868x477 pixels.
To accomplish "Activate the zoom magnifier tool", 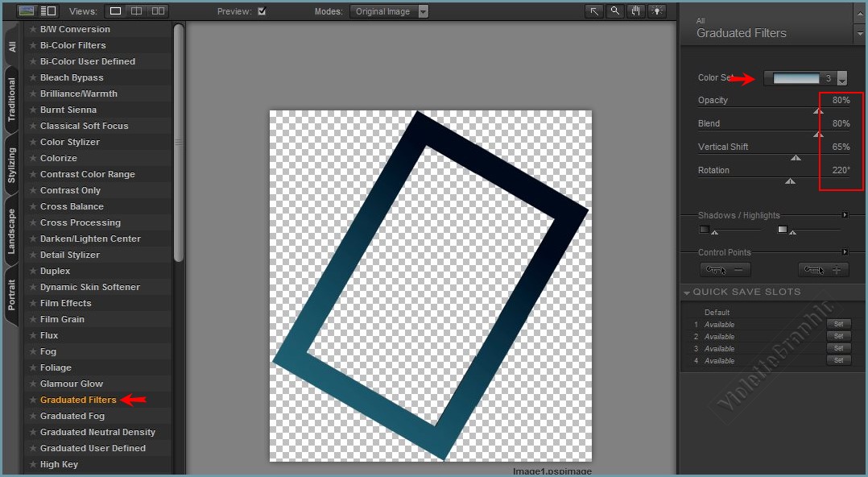I will tap(615, 11).
